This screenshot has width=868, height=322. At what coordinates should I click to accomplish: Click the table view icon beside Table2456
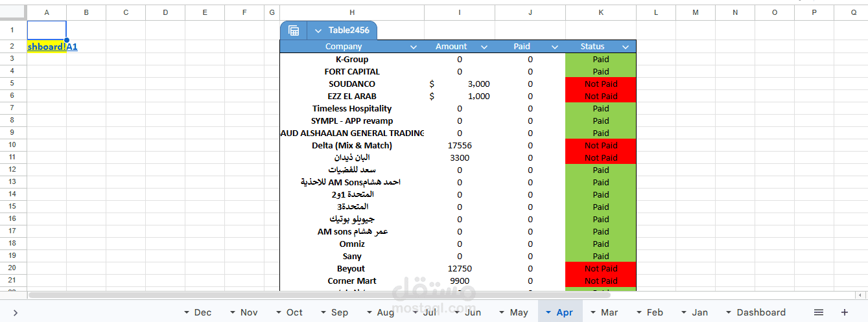pyautogui.click(x=294, y=30)
